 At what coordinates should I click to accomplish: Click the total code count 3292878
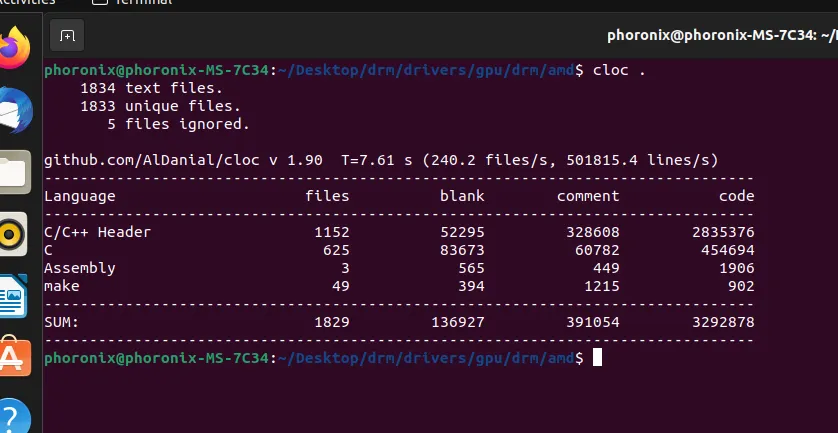pos(719,322)
